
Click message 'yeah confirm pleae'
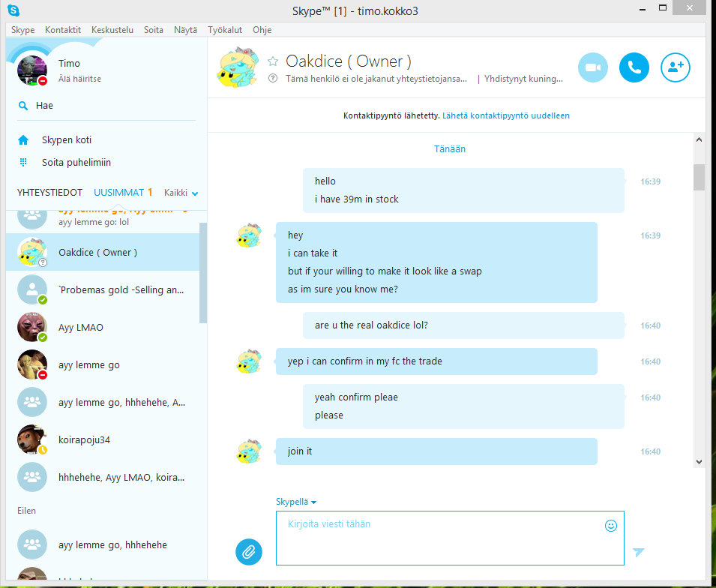coord(356,397)
